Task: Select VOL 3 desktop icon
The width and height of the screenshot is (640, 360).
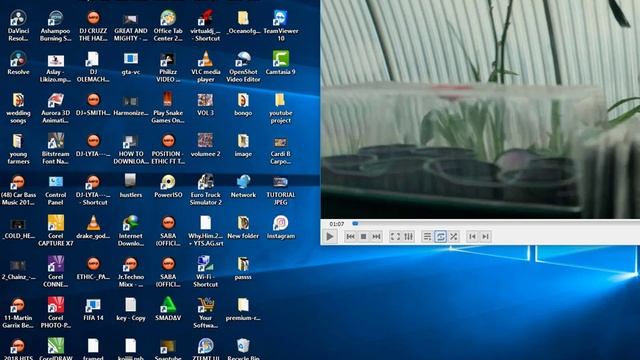Action: 205,104
